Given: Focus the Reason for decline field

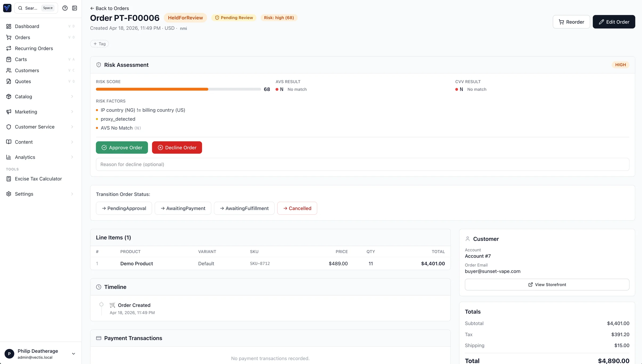Looking at the screenshot, I should coord(362,164).
